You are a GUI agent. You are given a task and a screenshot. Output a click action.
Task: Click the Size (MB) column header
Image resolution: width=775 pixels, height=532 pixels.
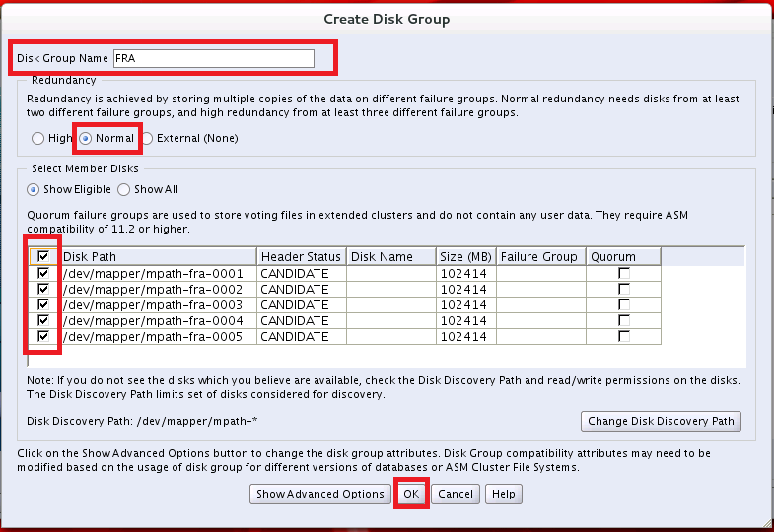tap(466, 257)
